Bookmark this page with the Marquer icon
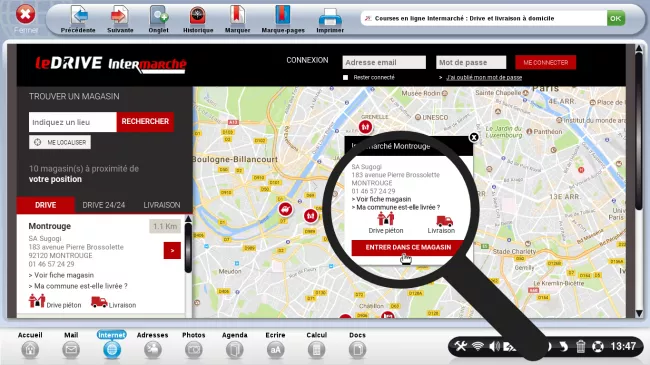 point(237,16)
